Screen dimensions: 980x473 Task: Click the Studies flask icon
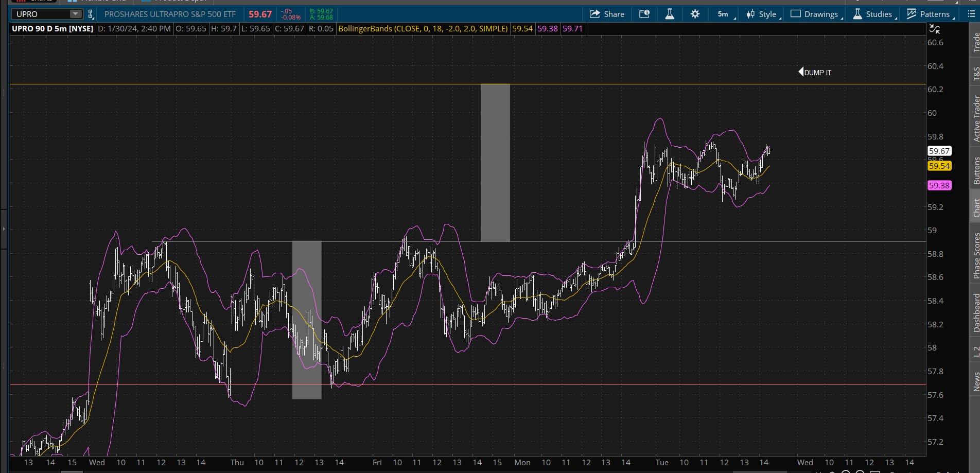[857, 14]
